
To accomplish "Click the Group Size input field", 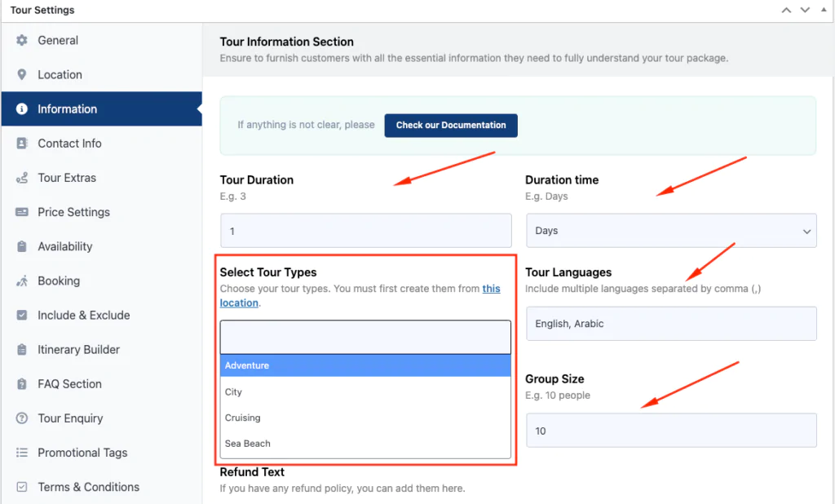I will click(x=671, y=431).
